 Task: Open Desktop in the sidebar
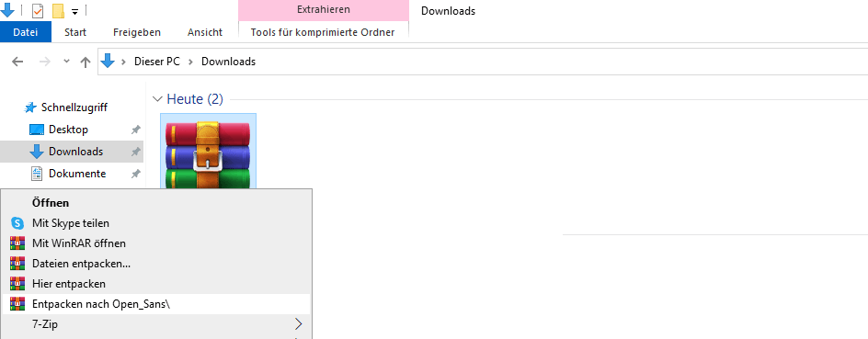pos(68,130)
